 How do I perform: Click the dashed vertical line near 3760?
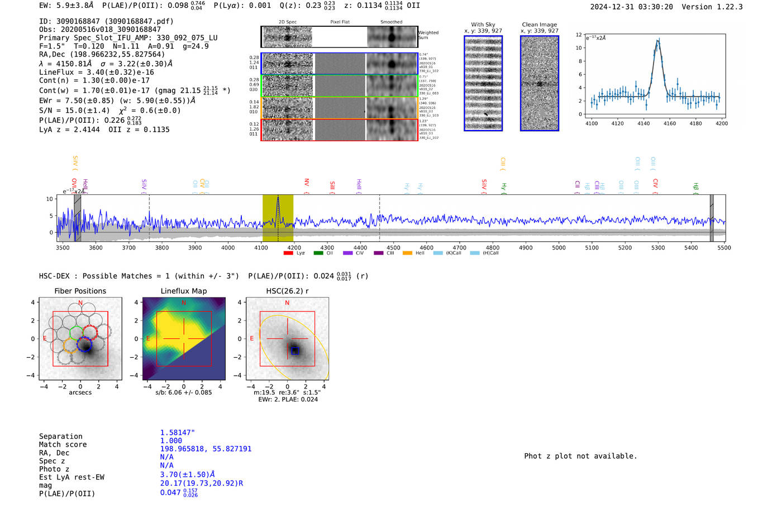coord(149,218)
